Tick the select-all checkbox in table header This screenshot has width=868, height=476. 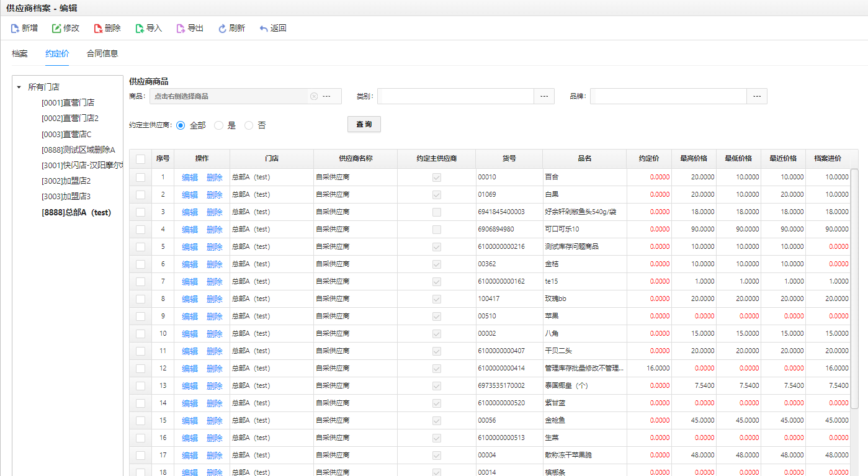pos(140,159)
